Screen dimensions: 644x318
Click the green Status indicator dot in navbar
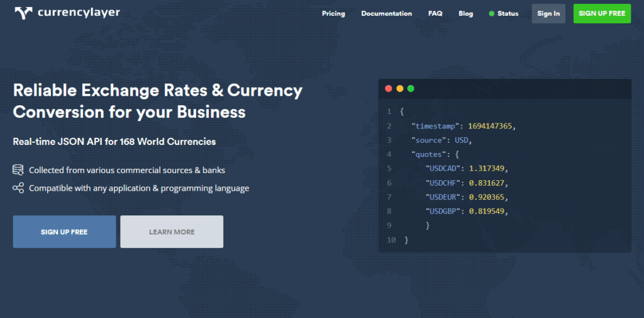[x=491, y=14]
